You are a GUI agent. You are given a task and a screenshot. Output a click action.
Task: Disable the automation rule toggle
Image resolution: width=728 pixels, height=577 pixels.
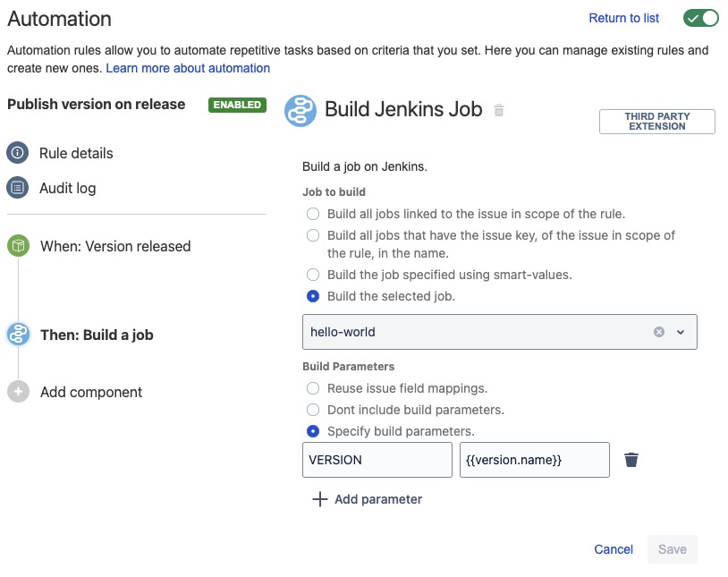(701, 17)
